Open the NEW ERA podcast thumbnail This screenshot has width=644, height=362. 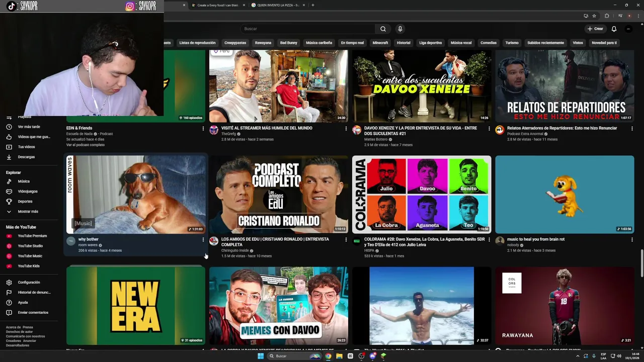tap(136, 306)
